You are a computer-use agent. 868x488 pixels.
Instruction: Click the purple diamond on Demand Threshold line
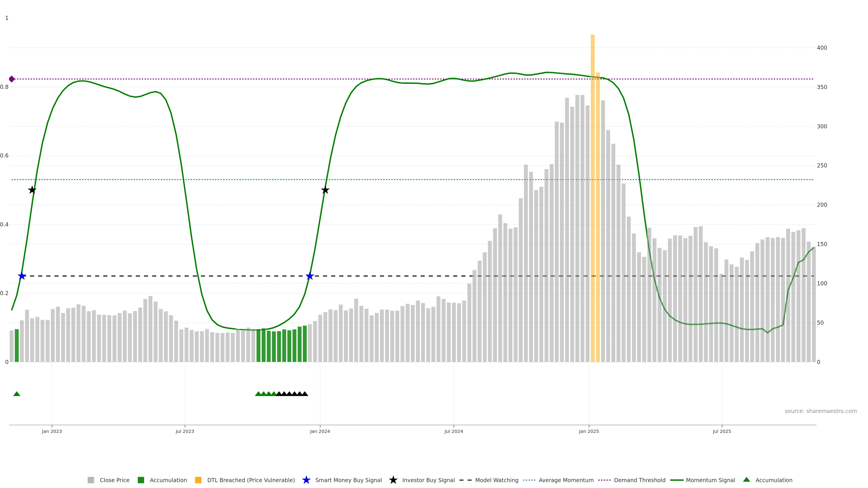point(12,79)
